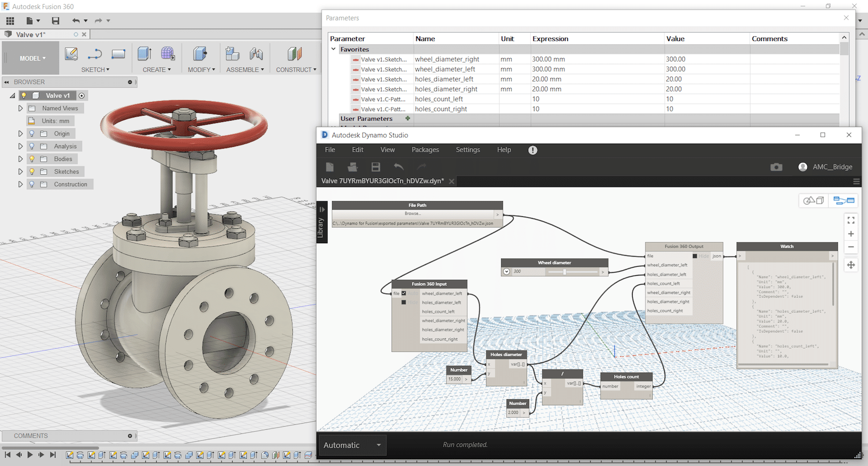Toggle visibility bulb of Sketches folder

(x=32, y=171)
